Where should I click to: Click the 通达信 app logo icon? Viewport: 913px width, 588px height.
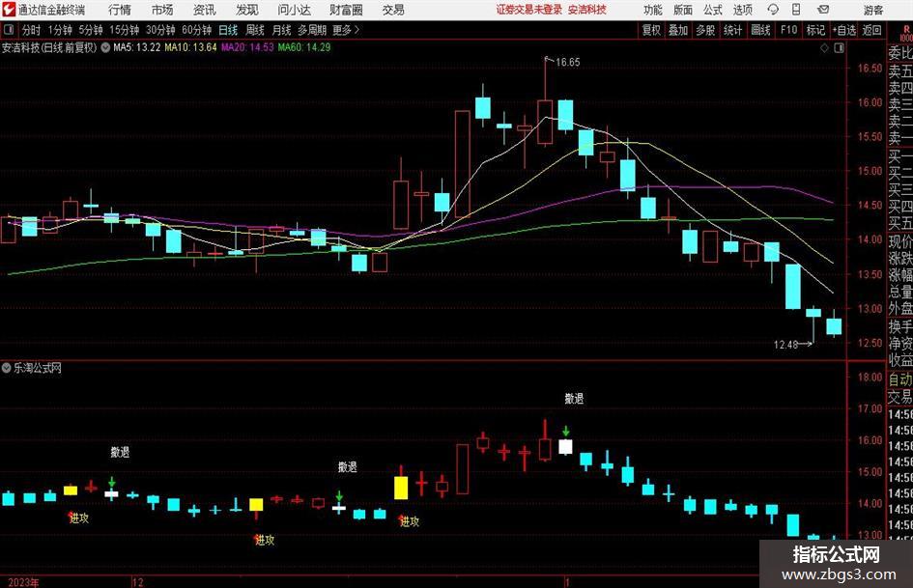click(9, 10)
